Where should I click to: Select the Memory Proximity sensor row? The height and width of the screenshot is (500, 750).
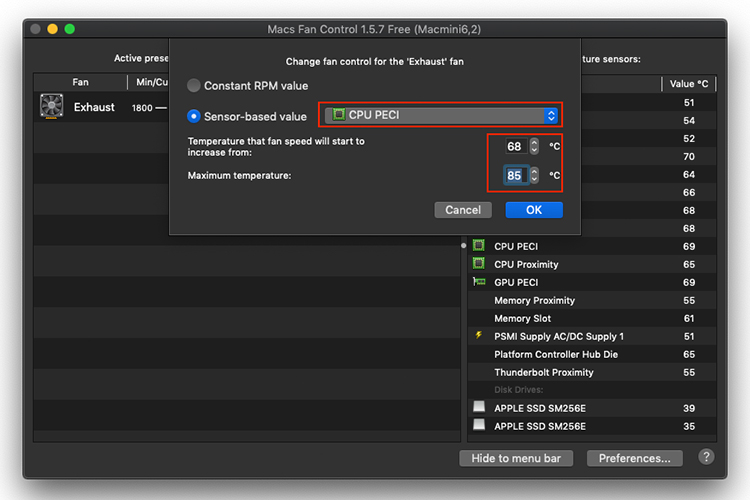pos(592,300)
